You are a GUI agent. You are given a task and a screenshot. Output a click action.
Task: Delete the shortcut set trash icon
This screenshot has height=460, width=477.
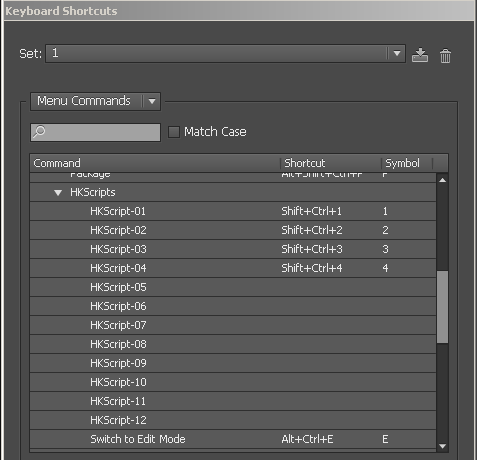445,56
